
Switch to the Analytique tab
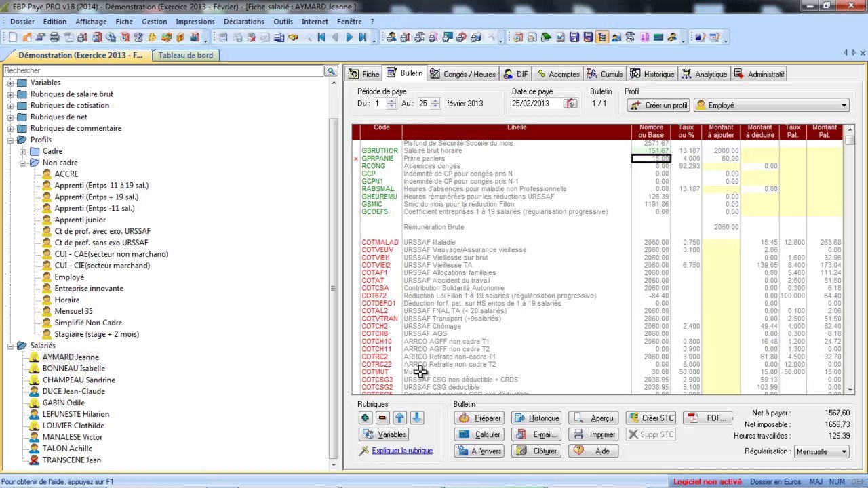click(x=704, y=74)
